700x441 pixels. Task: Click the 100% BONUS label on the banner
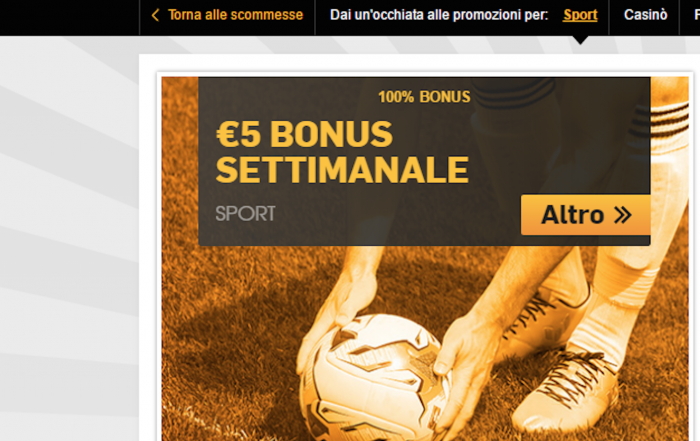(x=424, y=97)
